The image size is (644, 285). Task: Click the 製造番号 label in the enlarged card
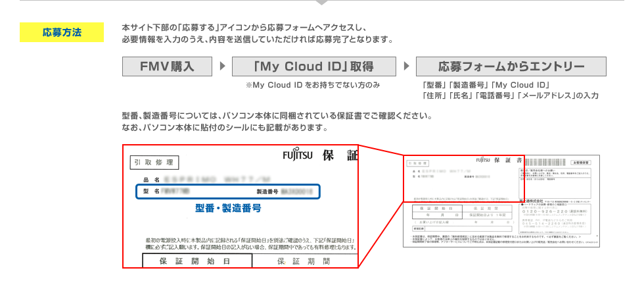pos(267,192)
